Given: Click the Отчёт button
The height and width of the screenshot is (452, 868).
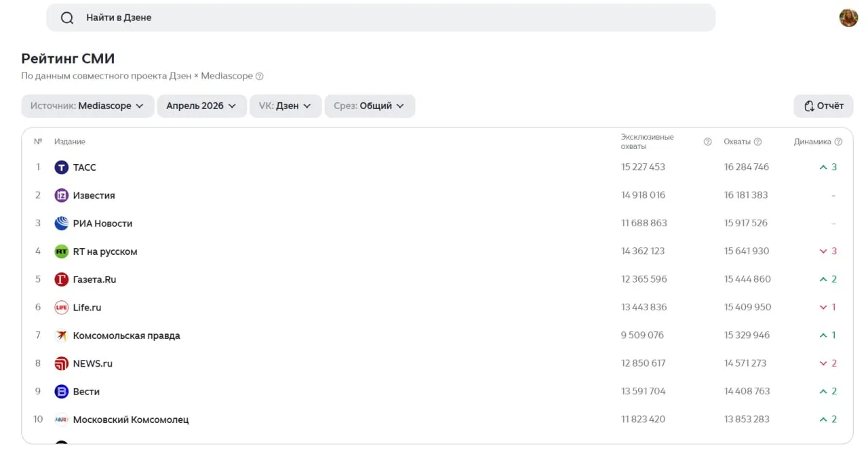Looking at the screenshot, I should 823,106.
